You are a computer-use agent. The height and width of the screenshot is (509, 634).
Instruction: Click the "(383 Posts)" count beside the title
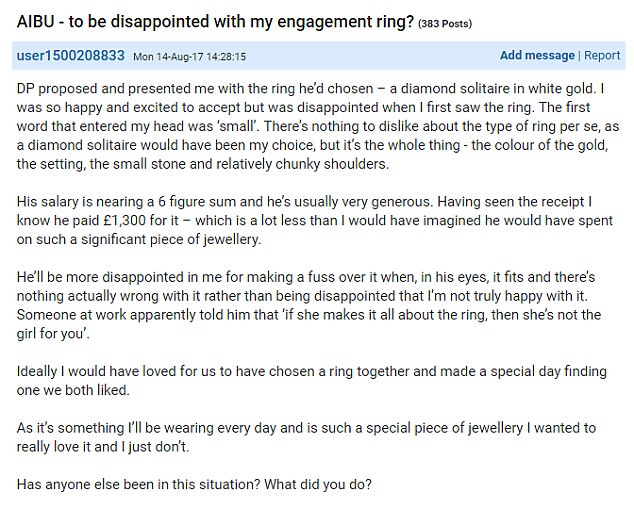[442, 22]
